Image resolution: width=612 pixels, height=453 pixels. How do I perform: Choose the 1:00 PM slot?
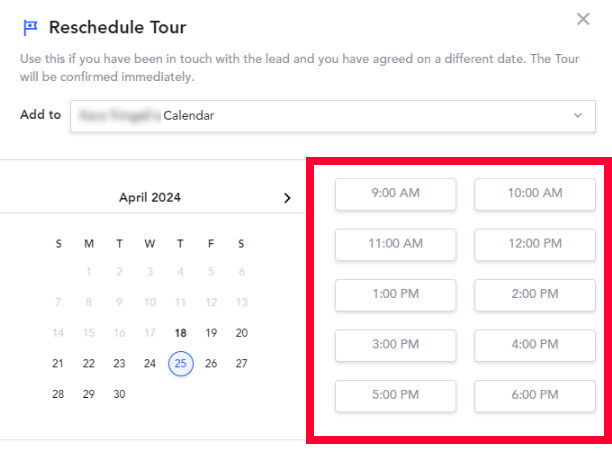[395, 295]
